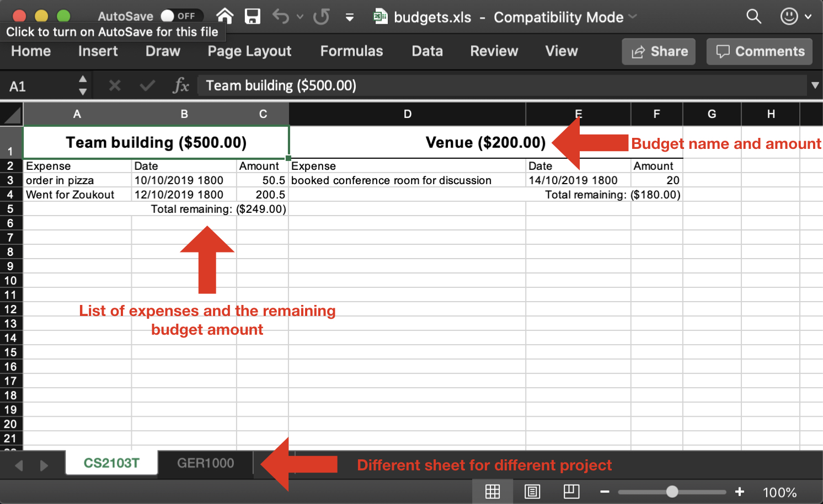Save the workbook with the floppy icon
The width and height of the screenshot is (823, 504).
coord(252,17)
